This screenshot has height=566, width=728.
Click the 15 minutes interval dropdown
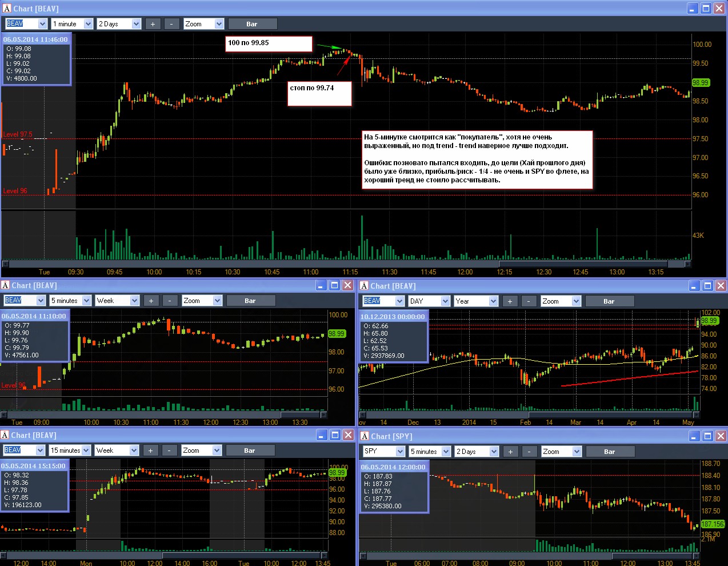point(70,451)
